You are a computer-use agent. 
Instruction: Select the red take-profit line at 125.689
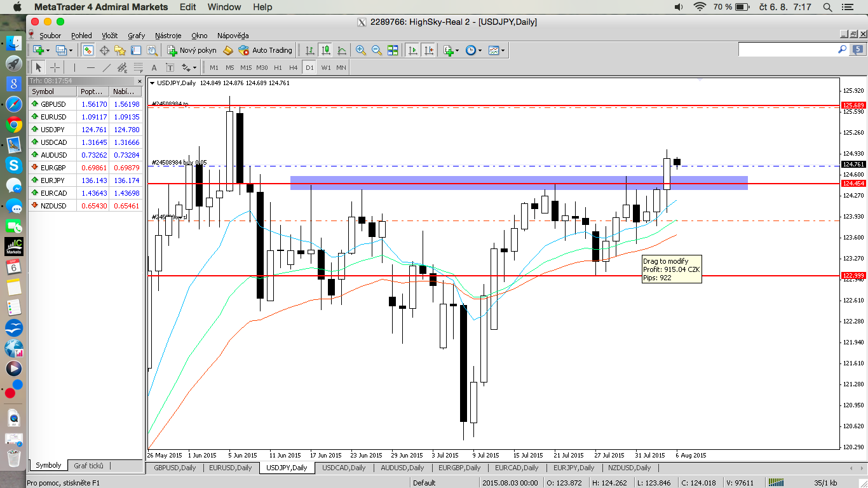click(x=494, y=105)
